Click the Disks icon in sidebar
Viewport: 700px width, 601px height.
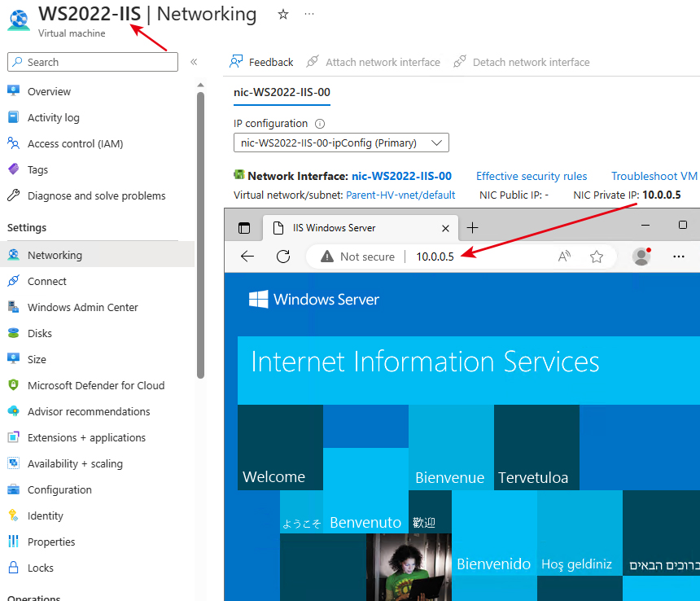point(13,333)
